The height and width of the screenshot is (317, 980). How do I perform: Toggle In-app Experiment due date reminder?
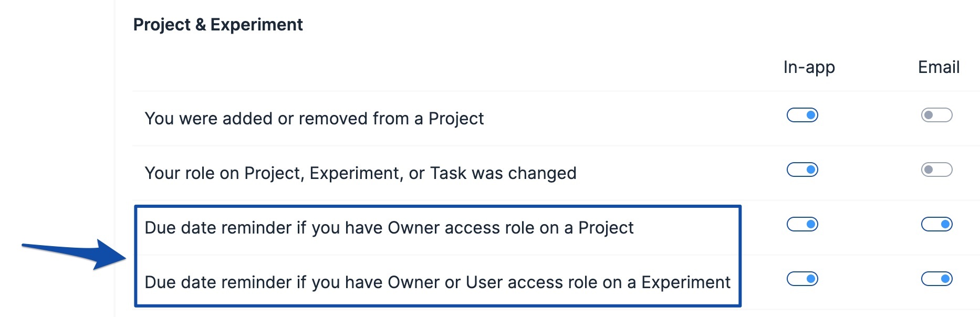click(x=802, y=279)
